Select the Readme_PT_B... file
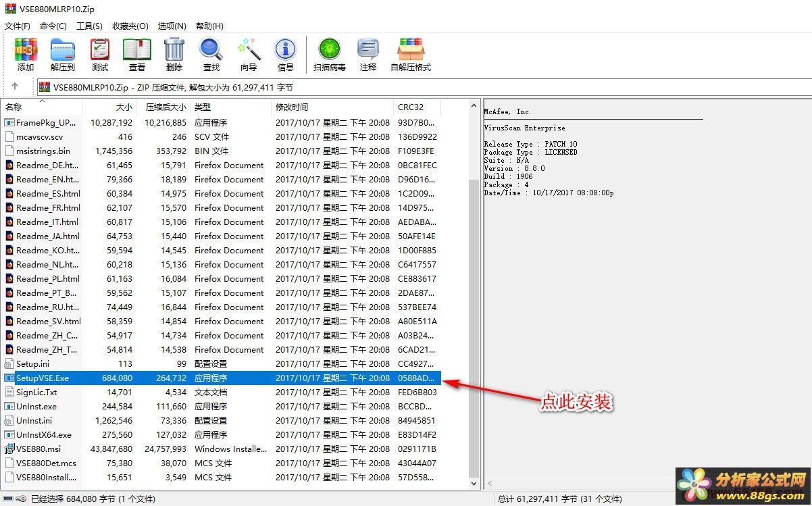 click(47, 293)
